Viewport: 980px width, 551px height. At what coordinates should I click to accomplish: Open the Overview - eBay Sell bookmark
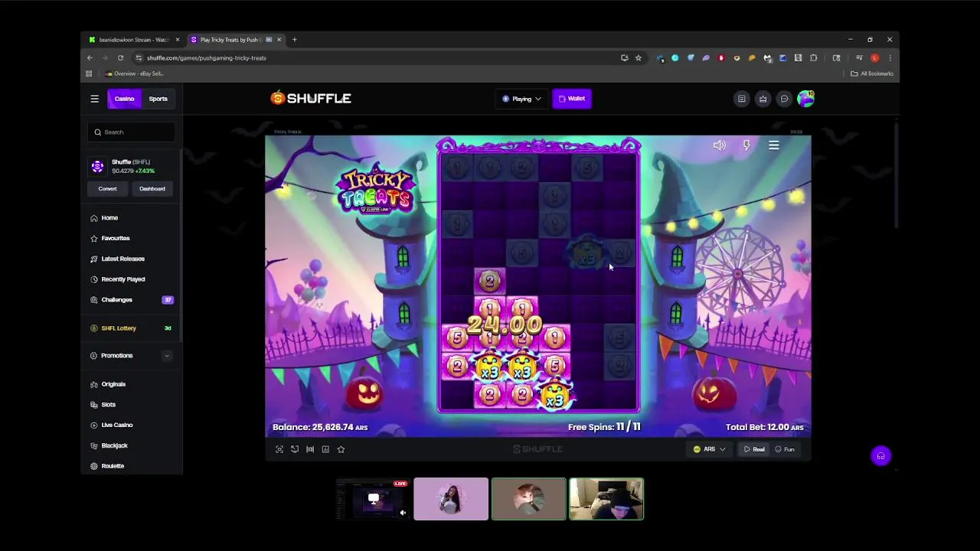(135, 73)
